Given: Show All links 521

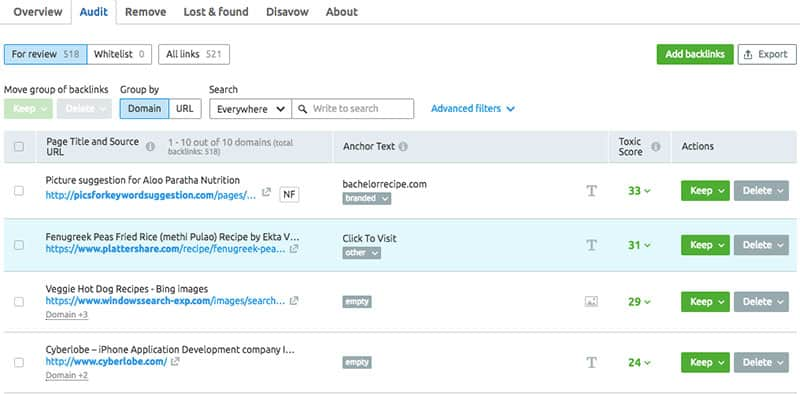Looking at the screenshot, I should (x=194, y=54).
